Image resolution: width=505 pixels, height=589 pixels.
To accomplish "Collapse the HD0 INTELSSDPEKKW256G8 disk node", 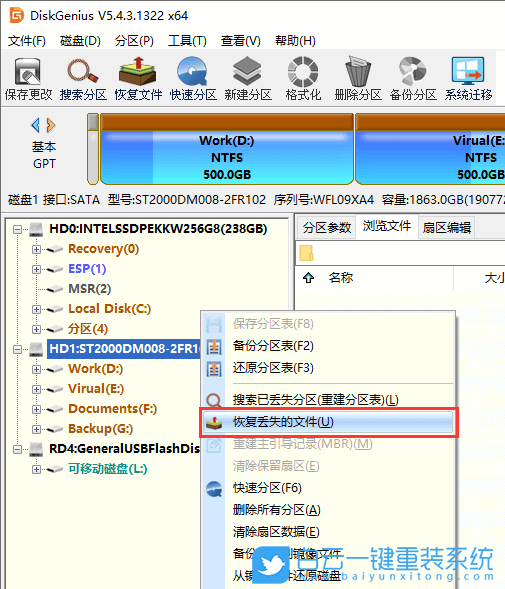I will click(x=17, y=229).
